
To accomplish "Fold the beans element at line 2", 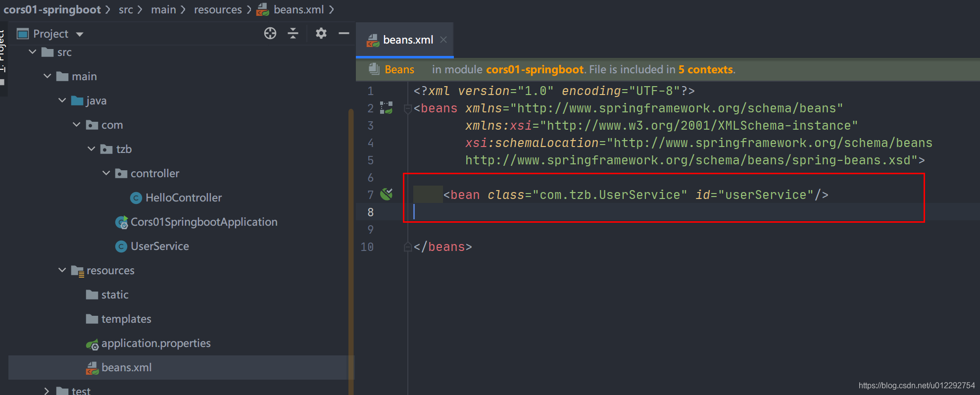I will coord(408,108).
